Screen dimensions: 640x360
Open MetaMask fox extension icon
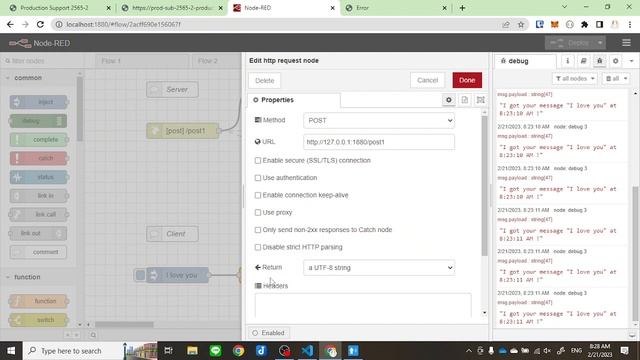pyautogui.click(x=554, y=24)
